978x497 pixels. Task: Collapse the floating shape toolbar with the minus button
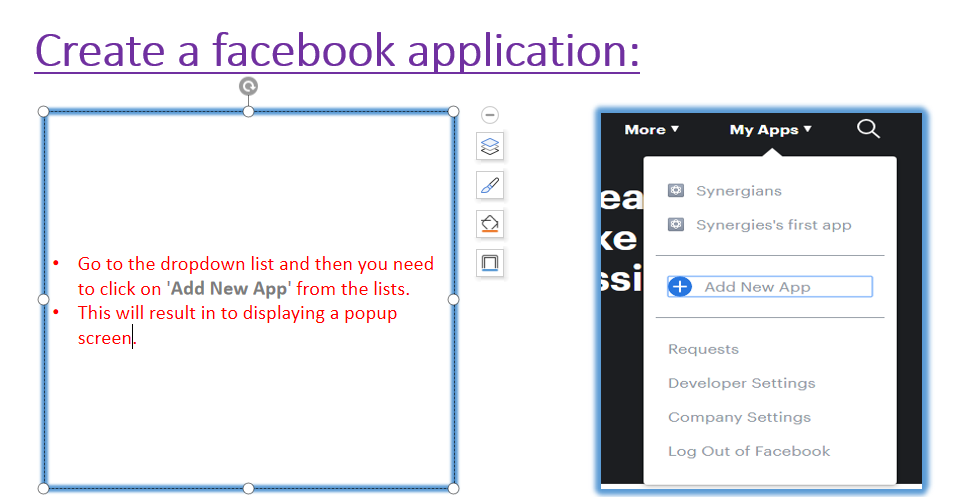(x=490, y=115)
